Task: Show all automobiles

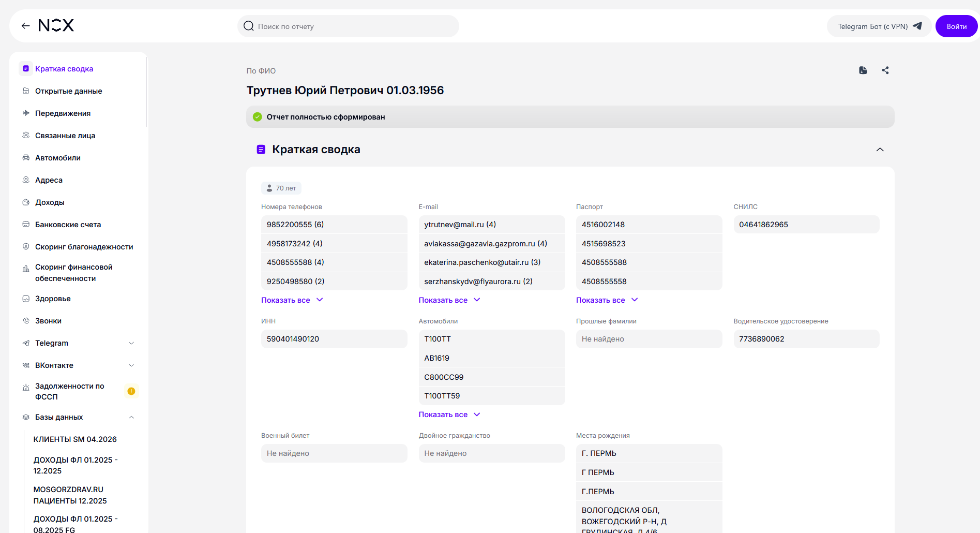Action: (449, 414)
